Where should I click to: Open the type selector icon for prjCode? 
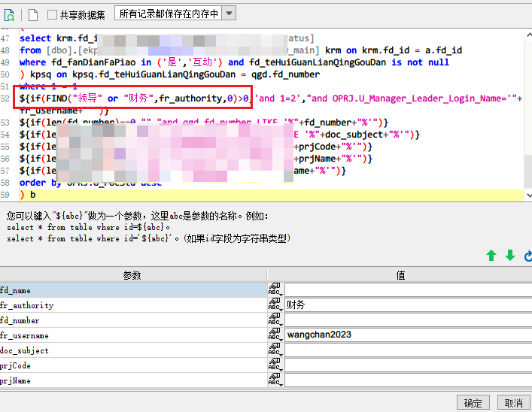point(275,365)
